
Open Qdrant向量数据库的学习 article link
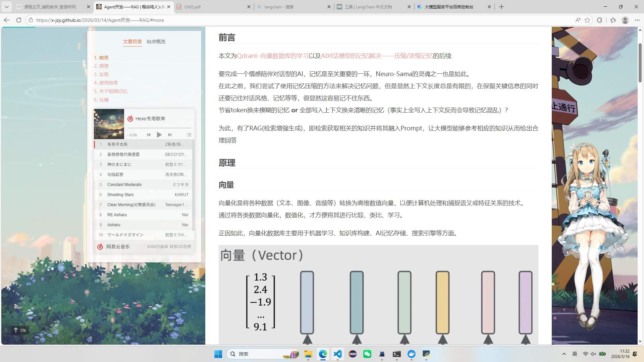[x=272, y=56]
